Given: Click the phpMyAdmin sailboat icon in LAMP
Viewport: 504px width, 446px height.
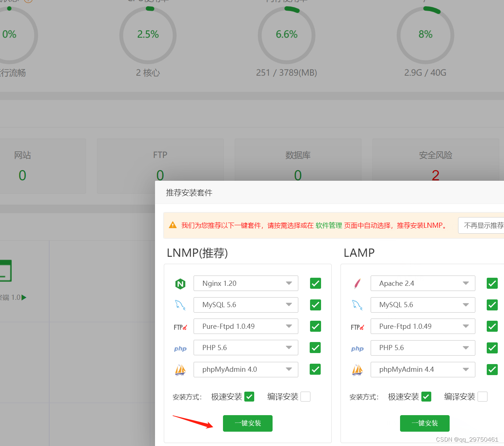Looking at the screenshot, I should (x=357, y=370).
